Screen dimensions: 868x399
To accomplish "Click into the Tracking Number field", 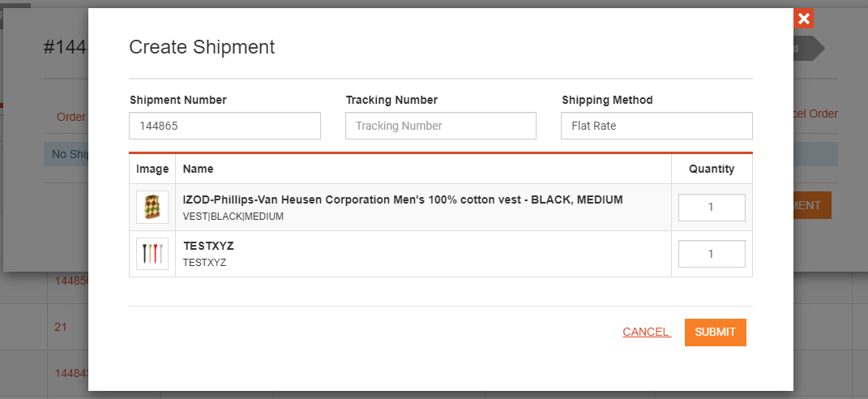I will click(441, 126).
